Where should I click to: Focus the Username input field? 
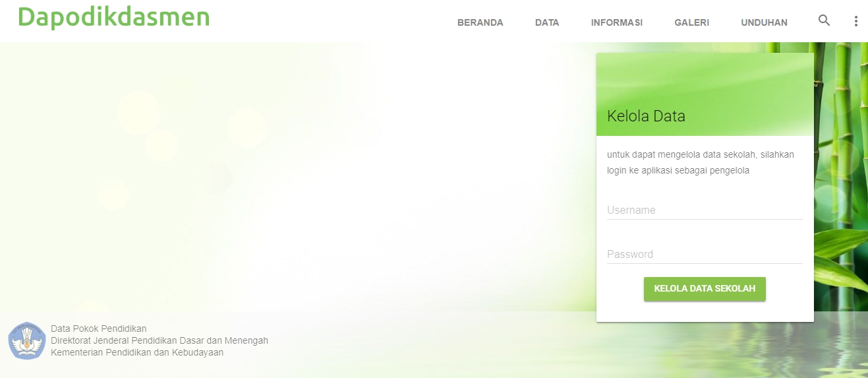705,210
